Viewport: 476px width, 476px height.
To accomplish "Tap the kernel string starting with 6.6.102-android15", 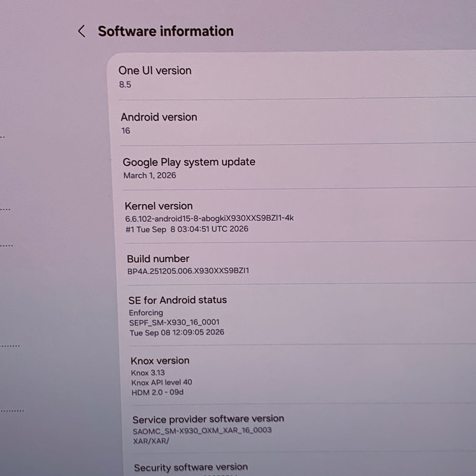I will click(209, 218).
